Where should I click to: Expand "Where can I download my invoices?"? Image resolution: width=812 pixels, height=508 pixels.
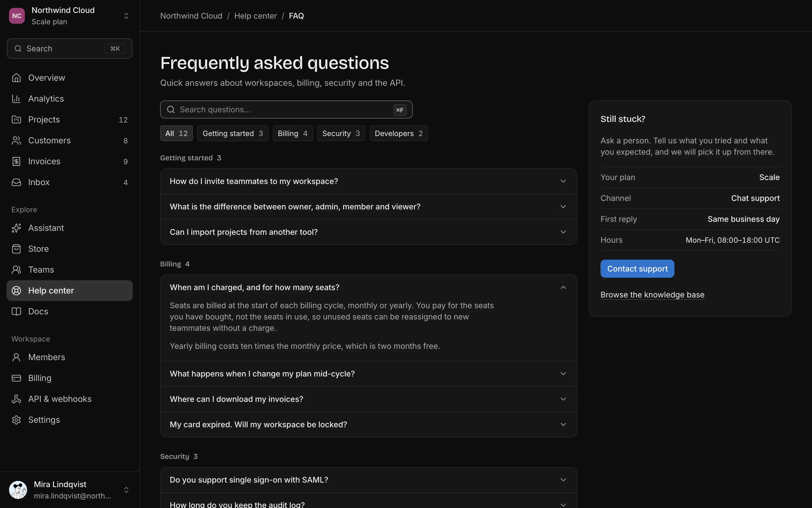point(369,399)
